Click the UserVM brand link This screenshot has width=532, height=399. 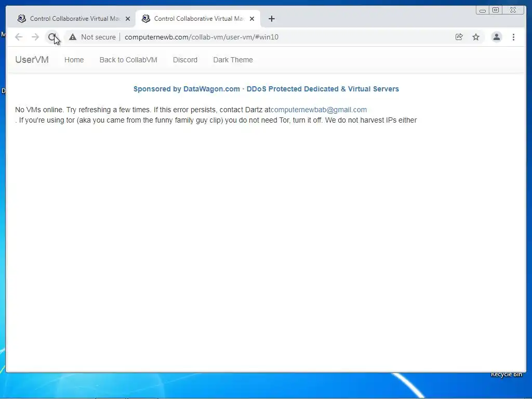pos(32,60)
